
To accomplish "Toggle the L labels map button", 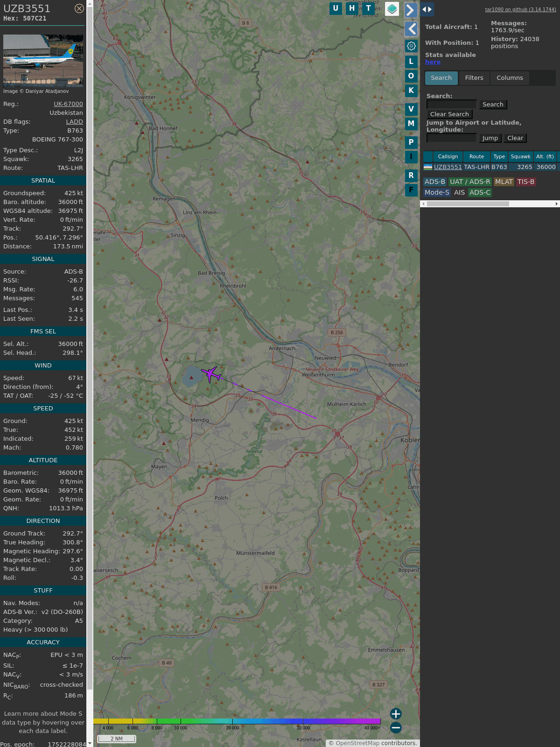I will pyautogui.click(x=411, y=61).
